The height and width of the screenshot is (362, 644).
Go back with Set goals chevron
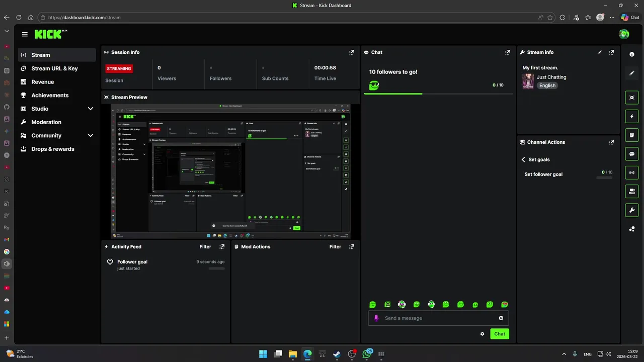pos(523,159)
